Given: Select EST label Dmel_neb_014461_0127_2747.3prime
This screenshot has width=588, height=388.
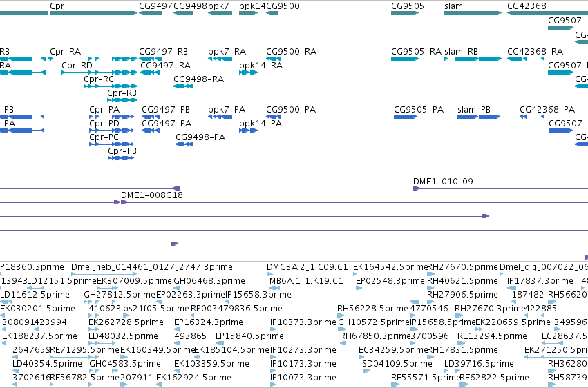Looking at the screenshot, I should point(152,267).
